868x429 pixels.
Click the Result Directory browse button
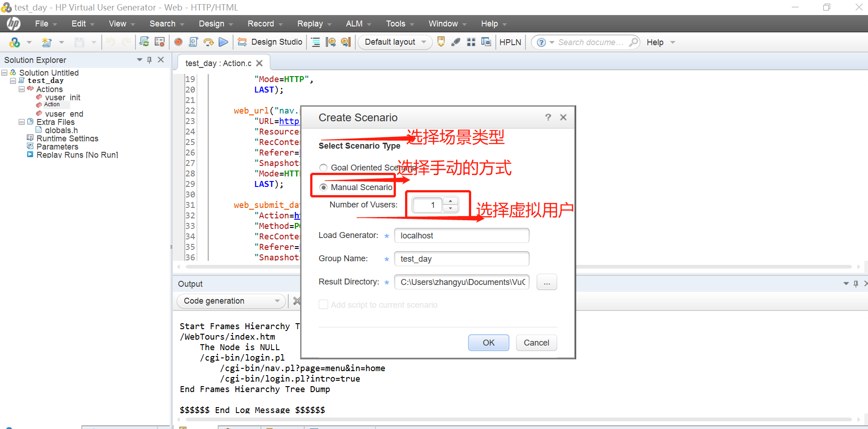click(x=546, y=282)
